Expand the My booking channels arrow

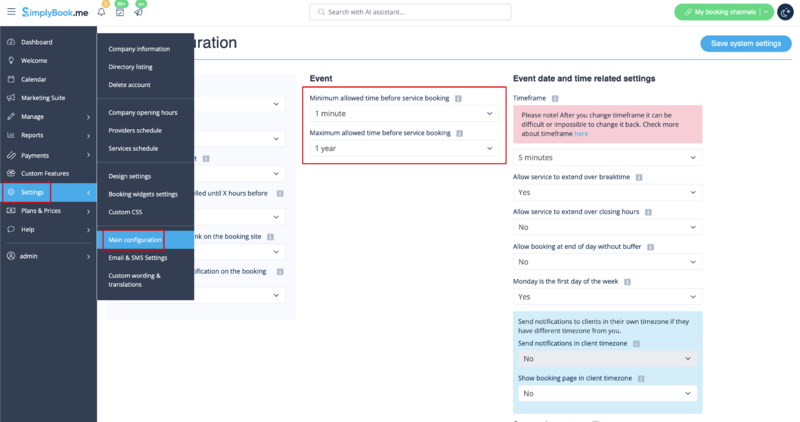767,12
